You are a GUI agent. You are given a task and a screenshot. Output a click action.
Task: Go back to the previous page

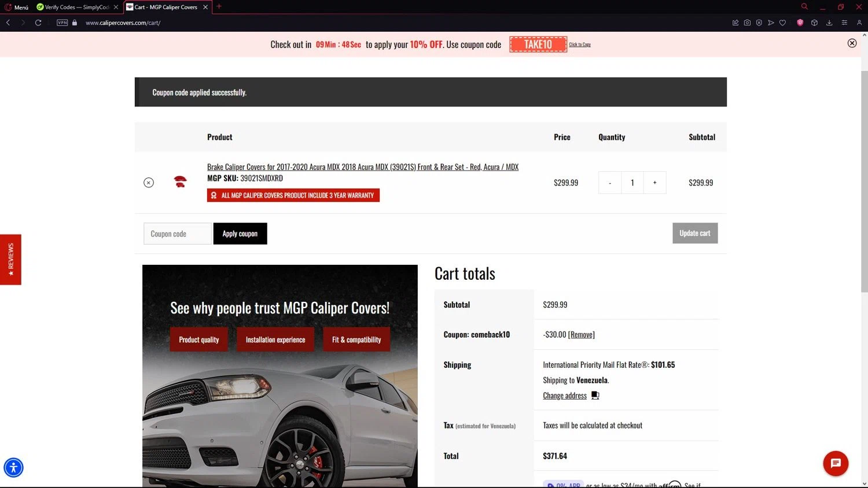click(8, 23)
